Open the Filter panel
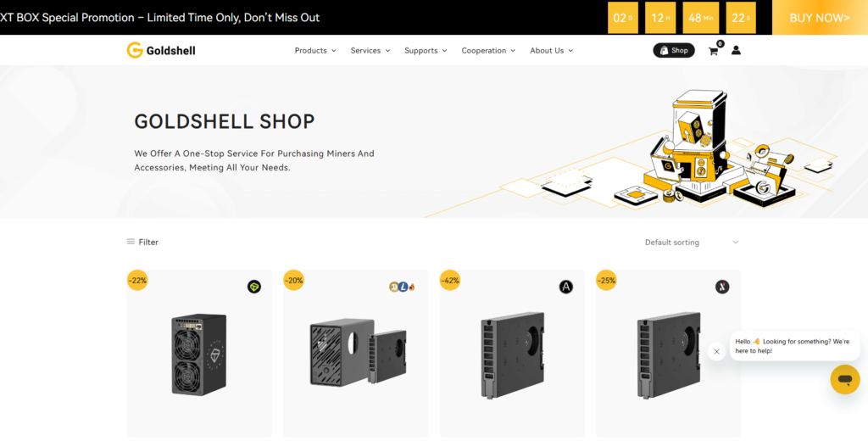Viewport: 868px width, 441px height. [142, 242]
